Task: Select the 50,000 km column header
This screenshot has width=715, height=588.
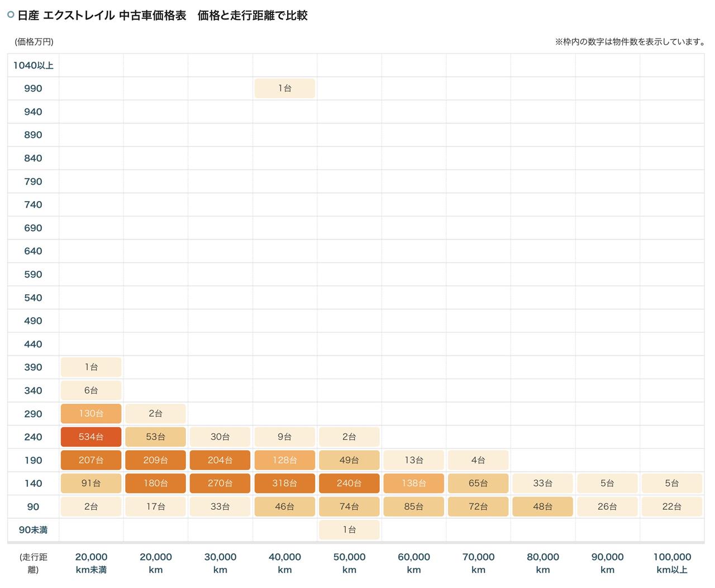Action: coord(349,563)
